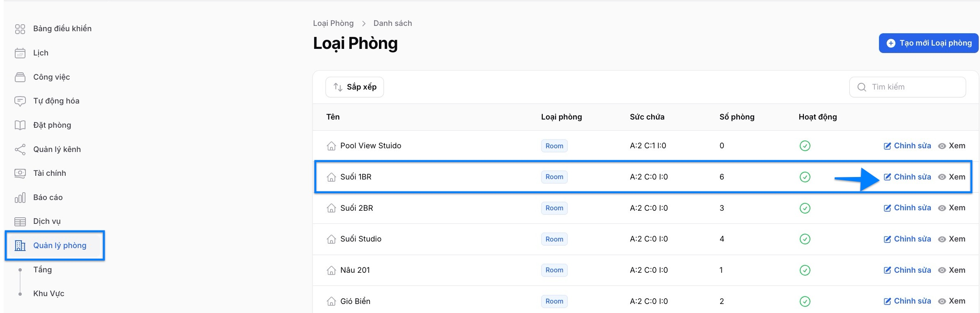Viewport: 980px width, 313px height.
Task: Click the Tài chính money icon
Action: point(20,173)
